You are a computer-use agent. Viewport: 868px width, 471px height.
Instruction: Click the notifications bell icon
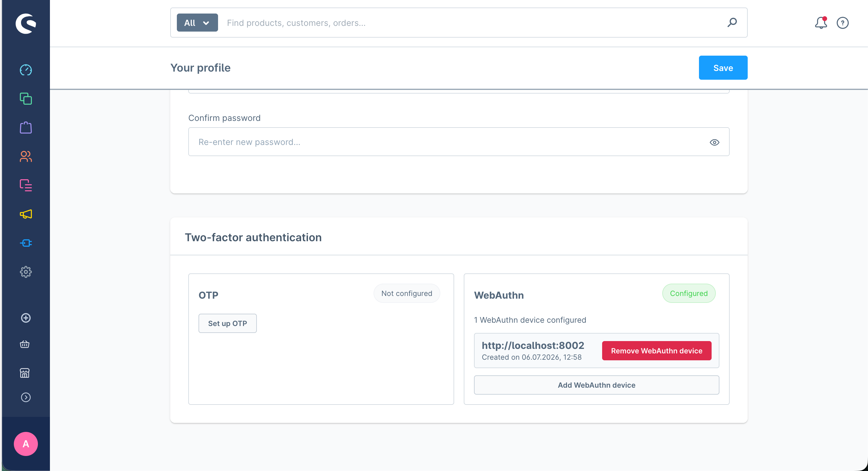(821, 23)
